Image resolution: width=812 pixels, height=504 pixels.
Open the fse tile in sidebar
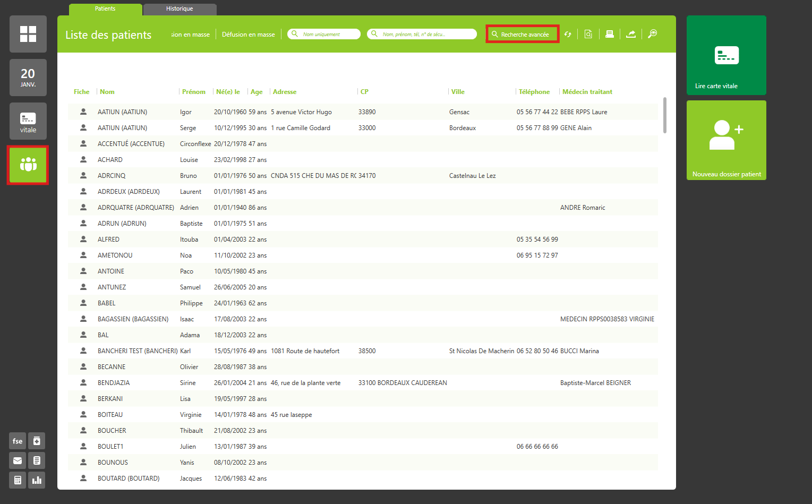(18, 441)
